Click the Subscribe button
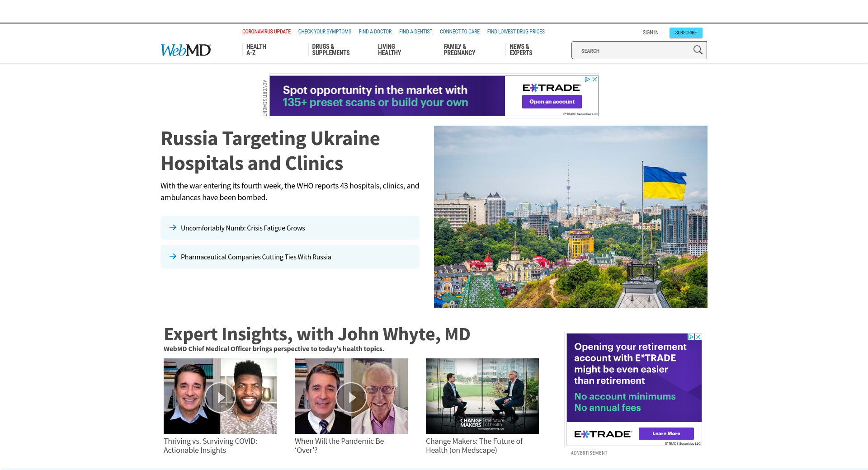The image size is (868, 470). tap(686, 33)
